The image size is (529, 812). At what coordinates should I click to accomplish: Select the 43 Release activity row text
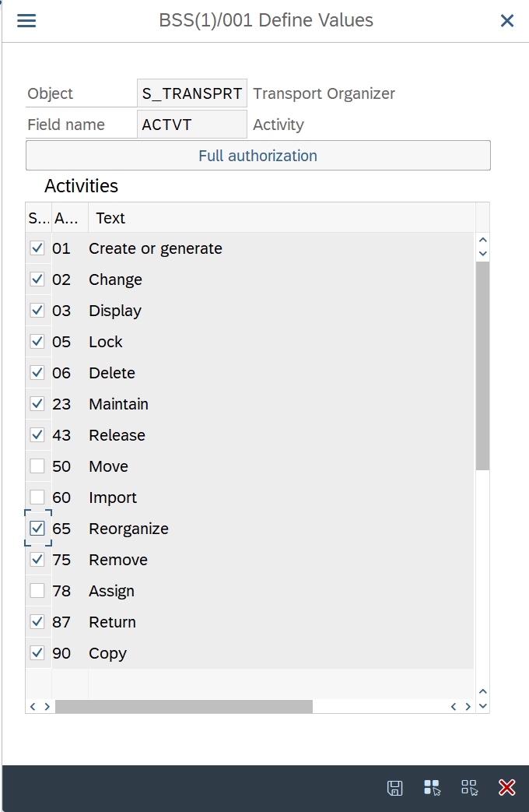pos(117,435)
